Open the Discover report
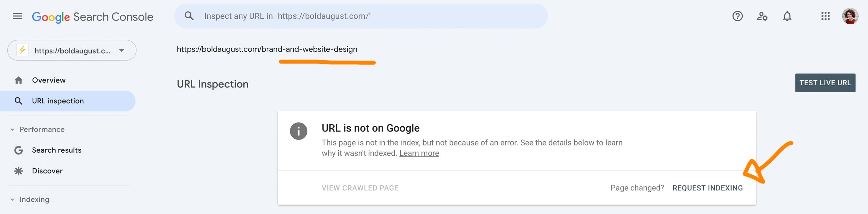Viewport: 868px width, 214px height. 47,171
